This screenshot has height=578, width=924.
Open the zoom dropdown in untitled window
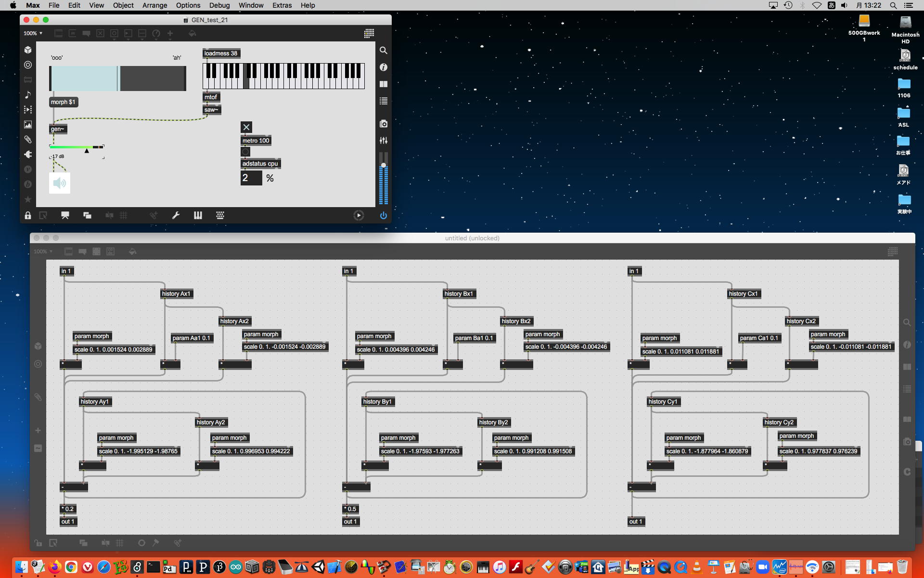(x=43, y=251)
